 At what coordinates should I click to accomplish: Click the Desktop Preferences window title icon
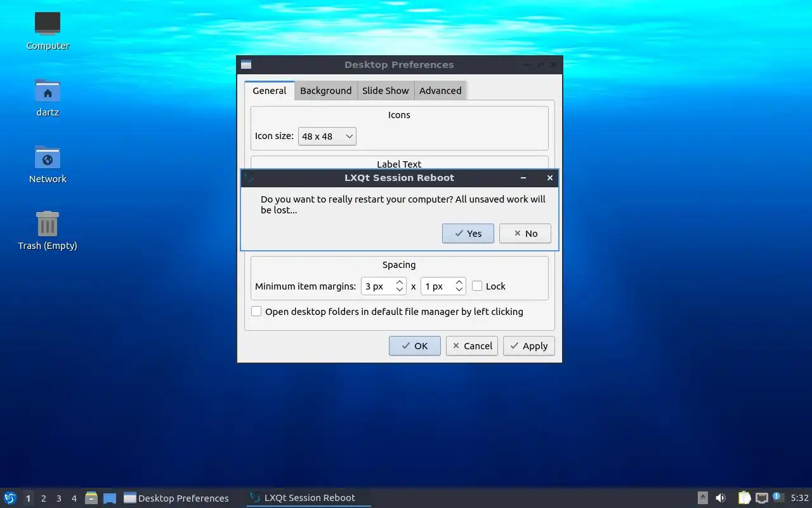click(246, 65)
